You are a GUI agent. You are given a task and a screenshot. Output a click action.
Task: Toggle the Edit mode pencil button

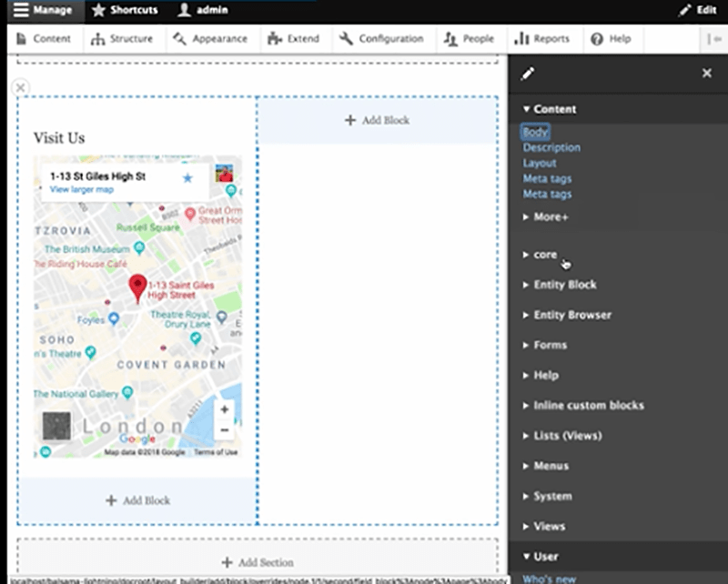click(698, 10)
